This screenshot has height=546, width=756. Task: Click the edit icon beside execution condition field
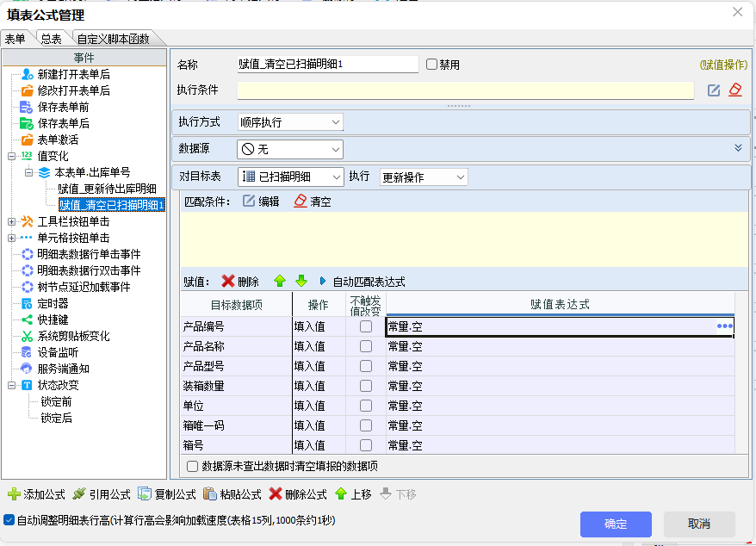714,90
